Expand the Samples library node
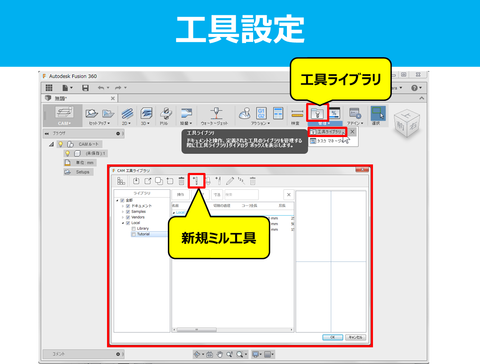 pos(123,212)
